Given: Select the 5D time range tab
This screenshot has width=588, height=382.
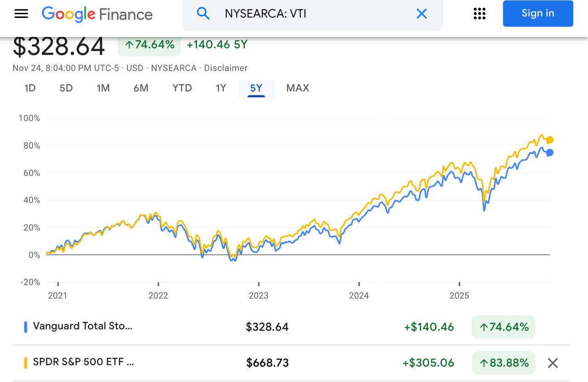Looking at the screenshot, I should tap(66, 88).
